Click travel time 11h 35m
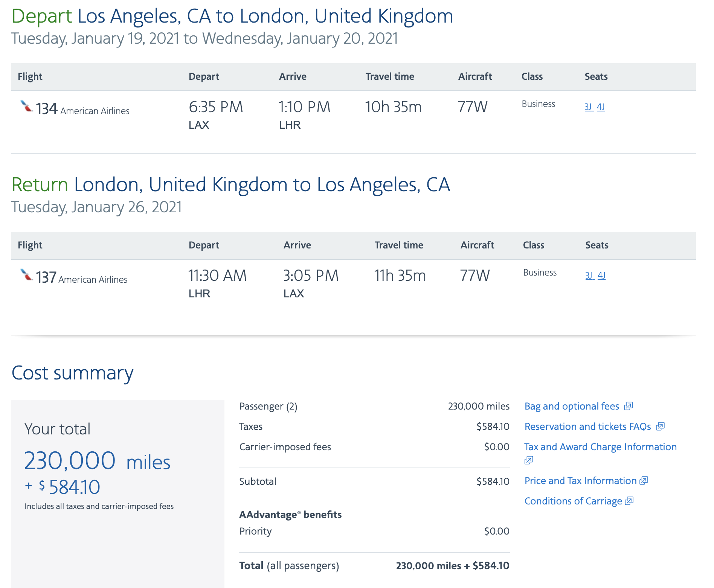The height and width of the screenshot is (588, 714). coord(400,276)
